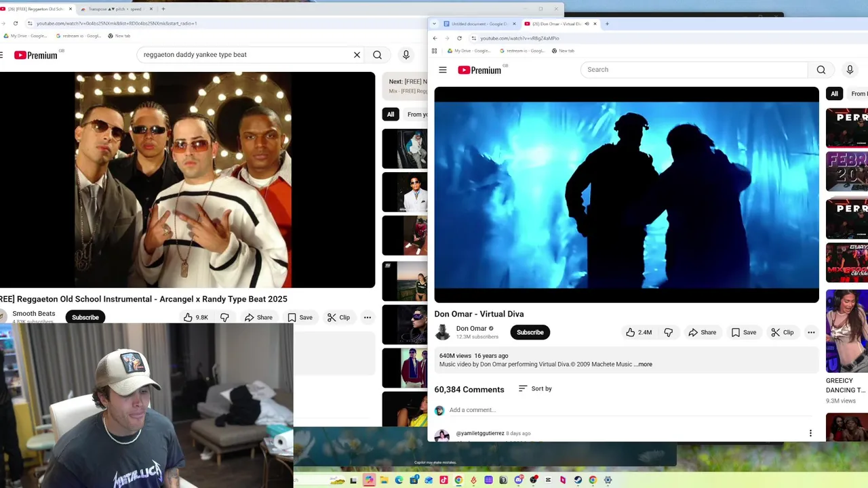Click the Reggaeton Old School video player
The height and width of the screenshot is (488, 868).
187,180
